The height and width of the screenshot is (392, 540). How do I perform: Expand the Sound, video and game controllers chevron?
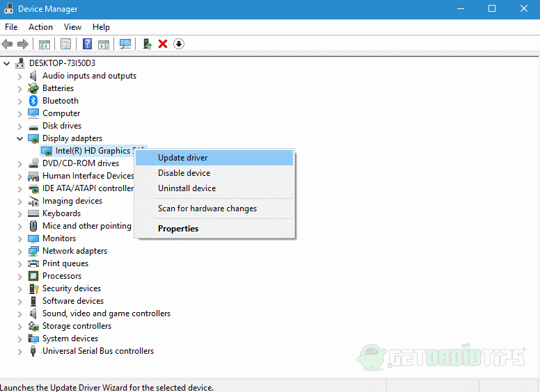point(19,313)
